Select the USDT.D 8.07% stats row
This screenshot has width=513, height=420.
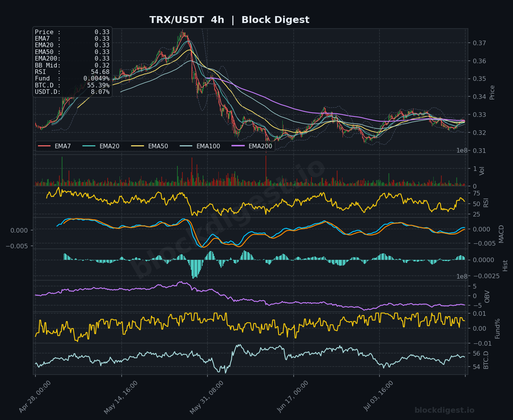pos(72,92)
